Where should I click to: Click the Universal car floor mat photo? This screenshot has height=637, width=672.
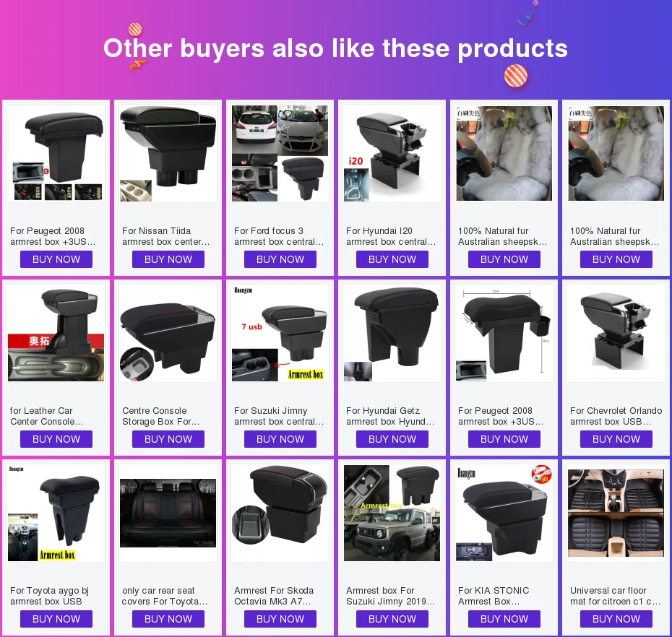coord(616,513)
